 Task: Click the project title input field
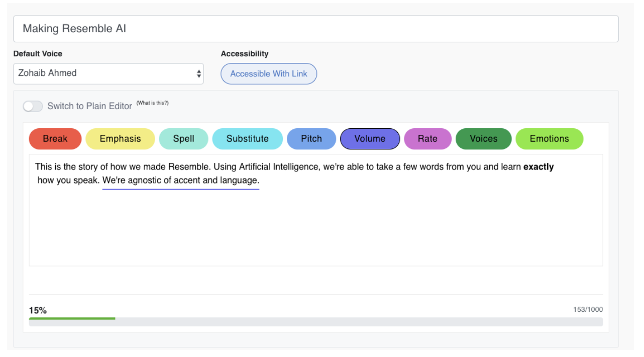point(316,29)
